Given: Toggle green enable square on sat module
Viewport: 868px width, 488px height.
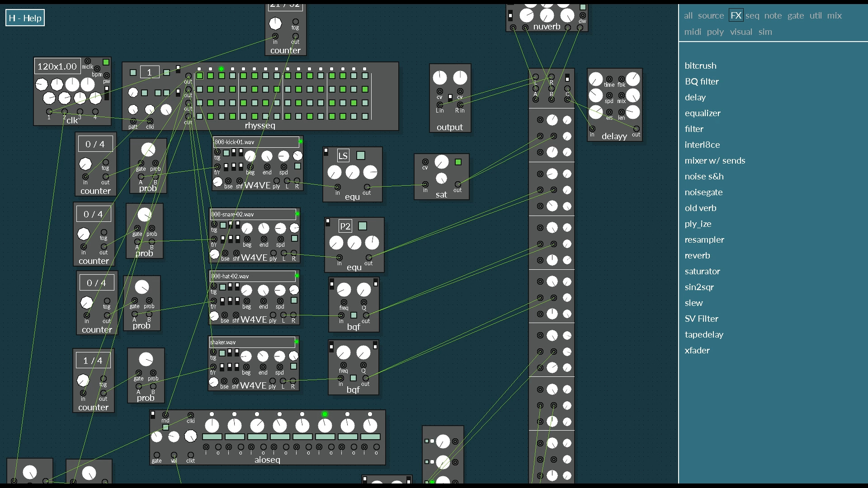Looking at the screenshot, I should coord(458,162).
